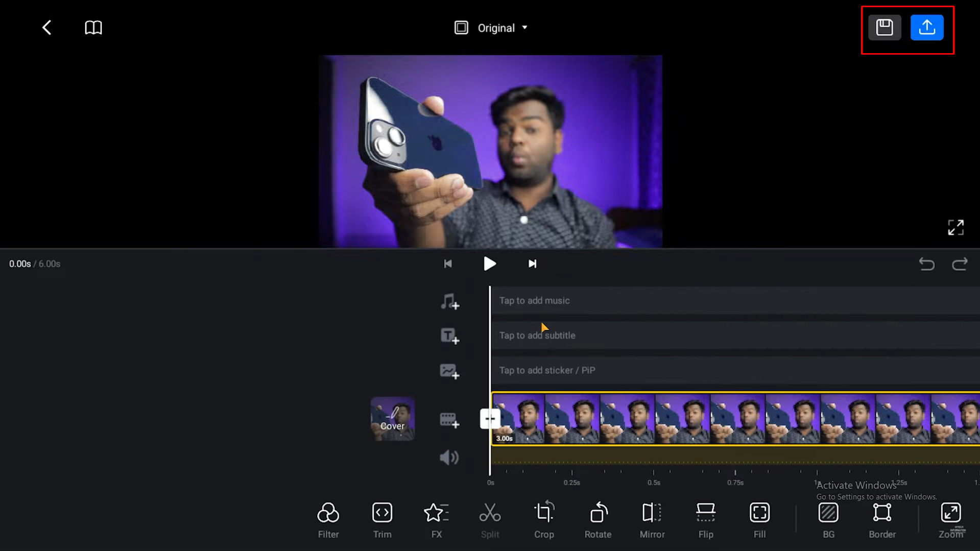Image resolution: width=980 pixels, height=551 pixels.
Task: Open the Flip tool
Action: (x=705, y=518)
